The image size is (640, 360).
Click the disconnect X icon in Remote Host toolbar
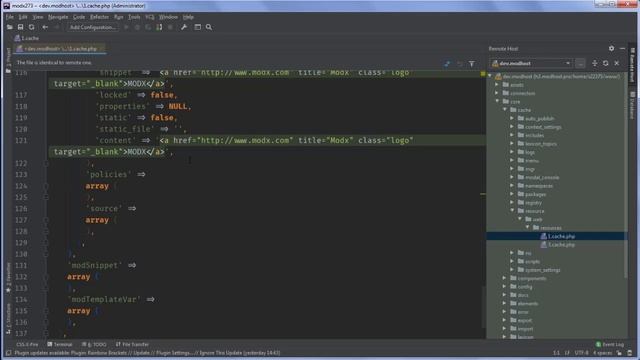[x=617, y=63]
